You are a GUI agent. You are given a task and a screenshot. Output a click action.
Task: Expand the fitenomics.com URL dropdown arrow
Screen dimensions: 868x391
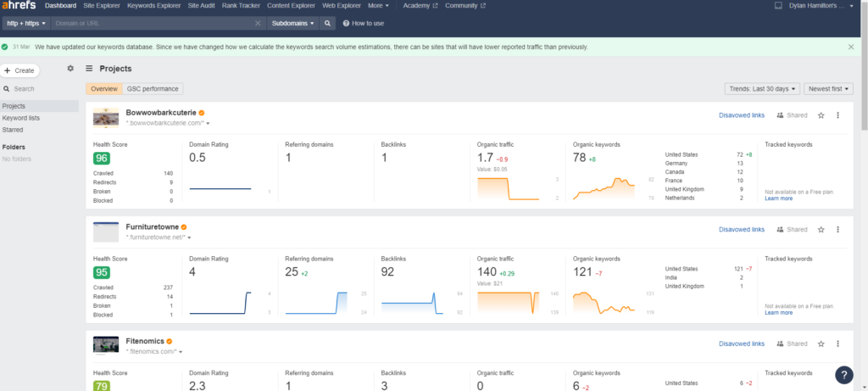(181, 352)
